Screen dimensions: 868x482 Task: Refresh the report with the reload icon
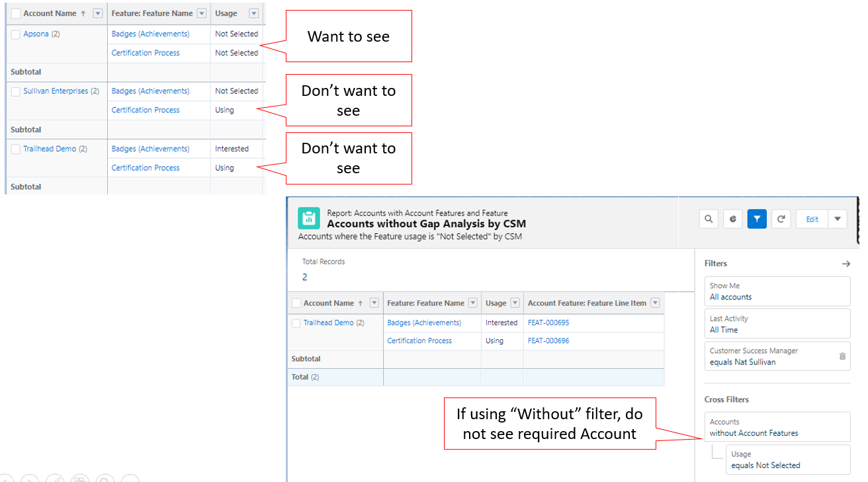tap(781, 220)
